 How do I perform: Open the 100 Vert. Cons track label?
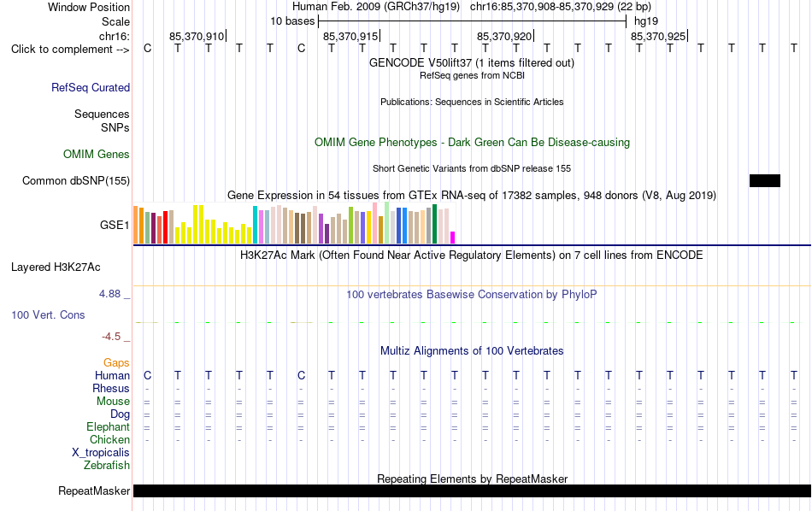pyautogui.click(x=48, y=314)
